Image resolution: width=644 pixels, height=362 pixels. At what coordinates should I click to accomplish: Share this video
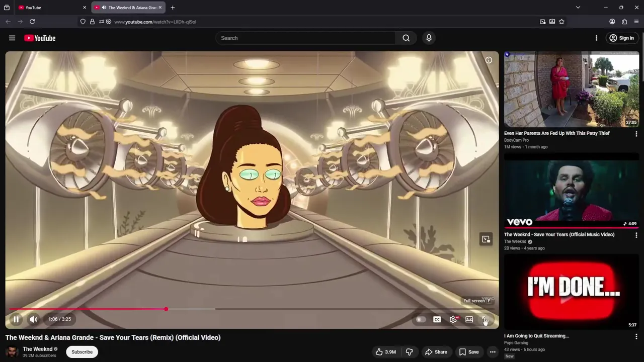[x=436, y=352]
